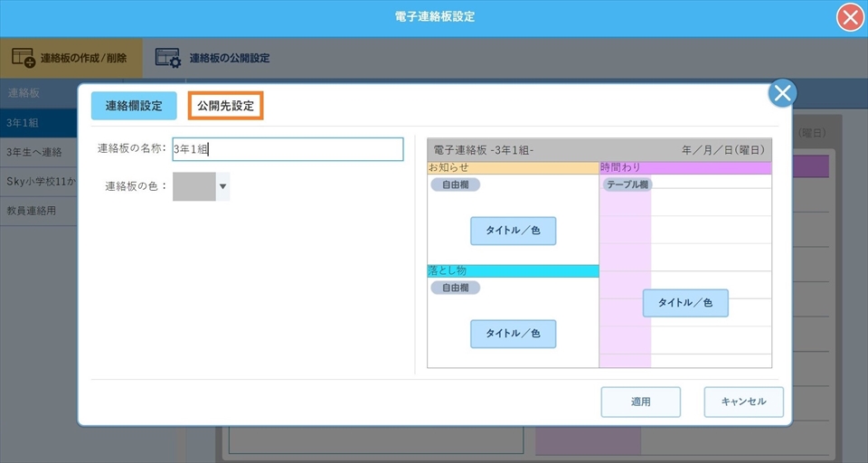Image resolution: width=868 pixels, height=463 pixels.
Task: Close the inner dialog with blue X
Action: coord(782,93)
